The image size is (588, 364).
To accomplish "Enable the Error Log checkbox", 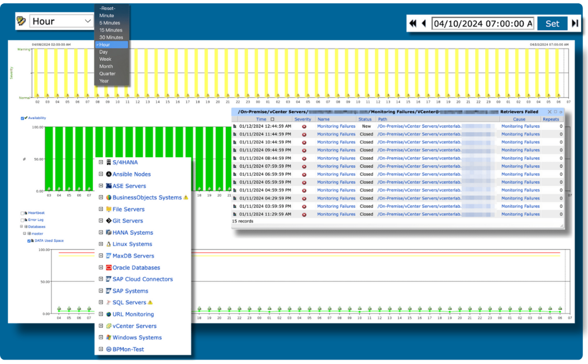I will click(22, 220).
